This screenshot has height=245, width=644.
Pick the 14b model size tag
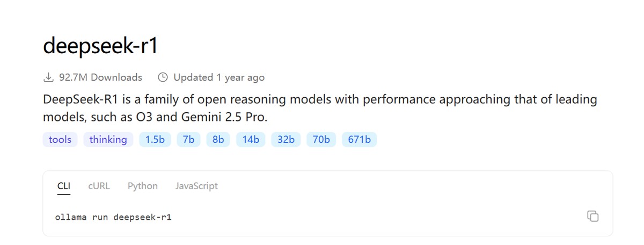(x=251, y=140)
